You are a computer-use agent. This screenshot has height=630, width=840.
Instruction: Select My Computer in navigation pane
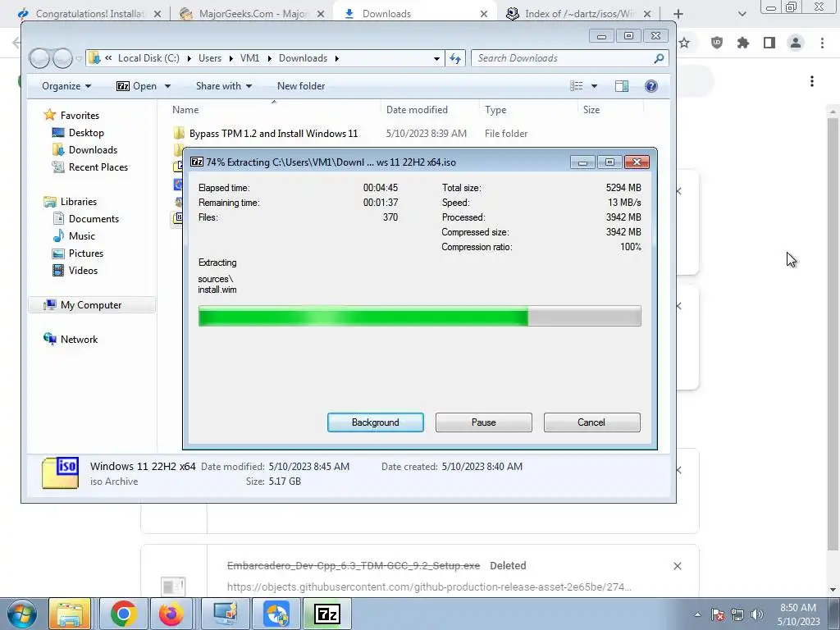(x=90, y=305)
